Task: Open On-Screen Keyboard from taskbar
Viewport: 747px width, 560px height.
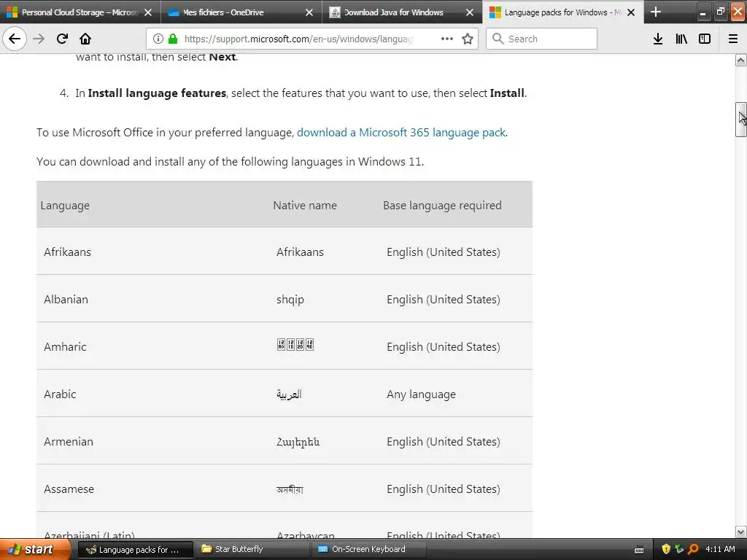Action: pos(369,550)
